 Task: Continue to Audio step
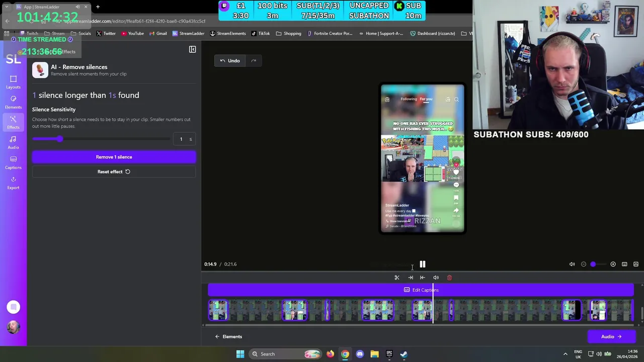click(611, 336)
